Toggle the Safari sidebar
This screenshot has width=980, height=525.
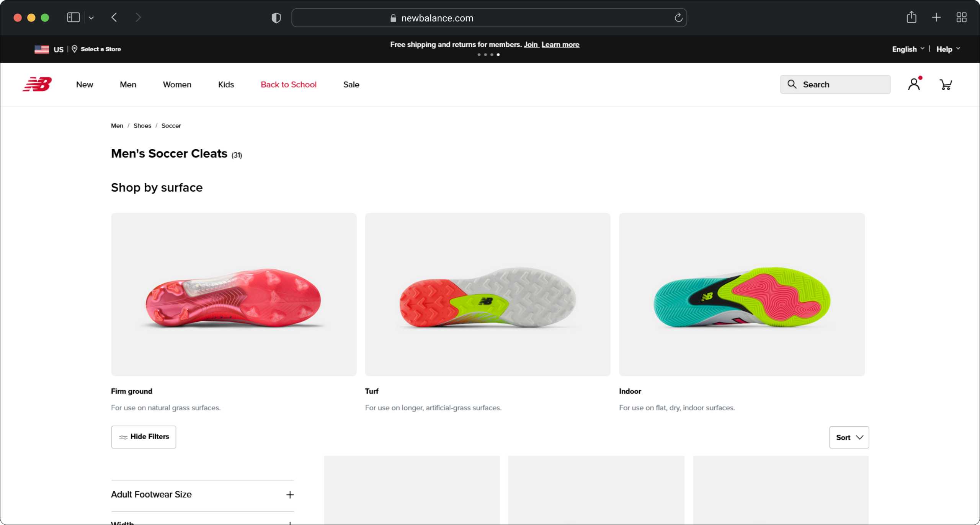click(x=73, y=18)
